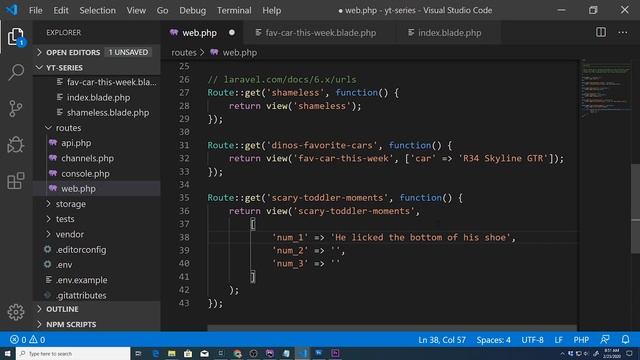This screenshot has width=640, height=360.
Task: Open the Go menu
Action: click(162, 10)
